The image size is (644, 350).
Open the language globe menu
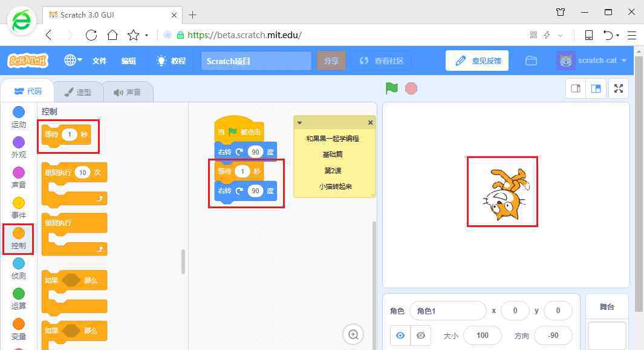[x=73, y=61]
